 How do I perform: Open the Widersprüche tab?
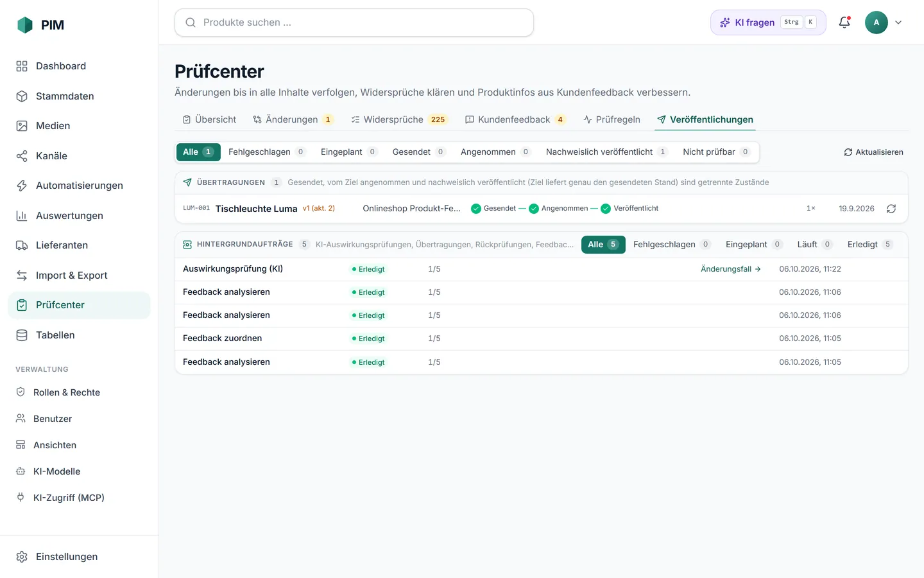[x=399, y=119]
